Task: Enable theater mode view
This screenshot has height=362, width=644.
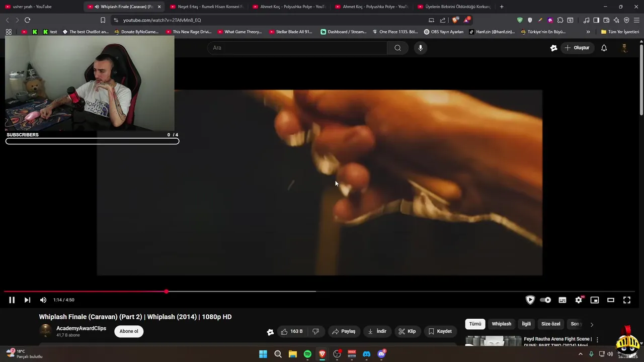Action: tap(611, 300)
